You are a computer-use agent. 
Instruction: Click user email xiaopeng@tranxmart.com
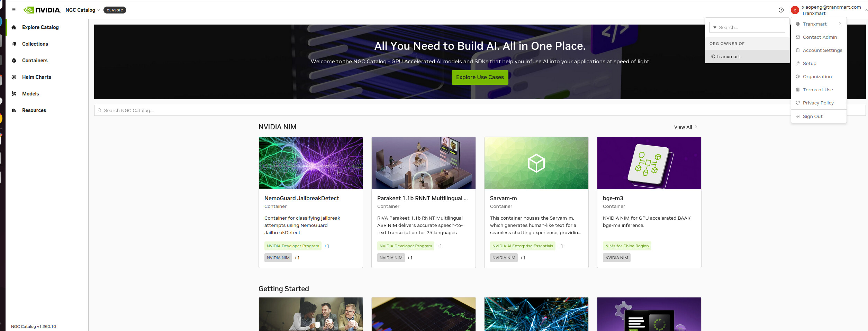[831, 7]
